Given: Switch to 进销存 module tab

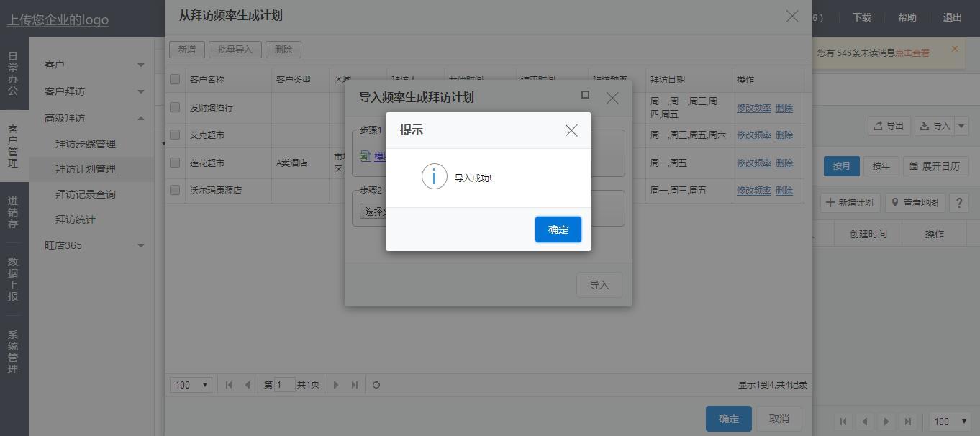Looking at the screenshot, I should coord(13,212).
